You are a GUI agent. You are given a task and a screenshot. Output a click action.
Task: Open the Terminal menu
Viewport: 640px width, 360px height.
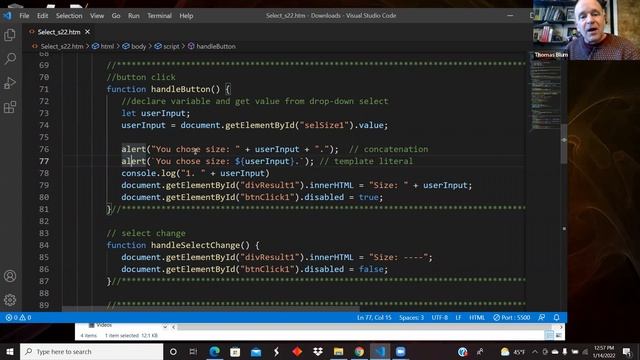click(159, 16)
